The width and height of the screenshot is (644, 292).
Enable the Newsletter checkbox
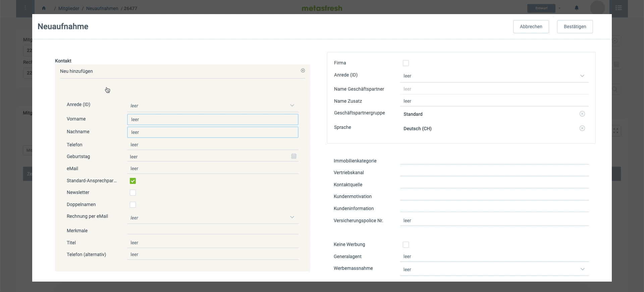(x=133, y=193)
